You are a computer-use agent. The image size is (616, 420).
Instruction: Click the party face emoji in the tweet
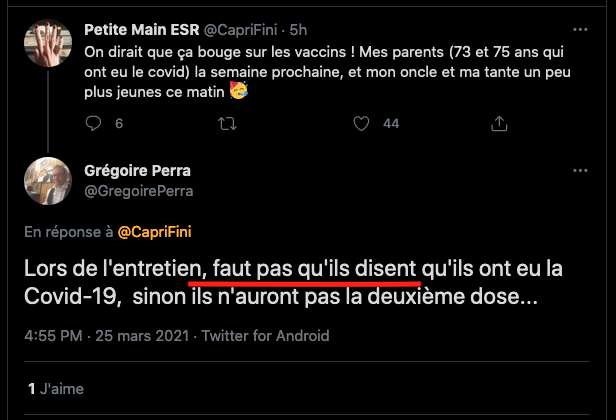[238, 91]
